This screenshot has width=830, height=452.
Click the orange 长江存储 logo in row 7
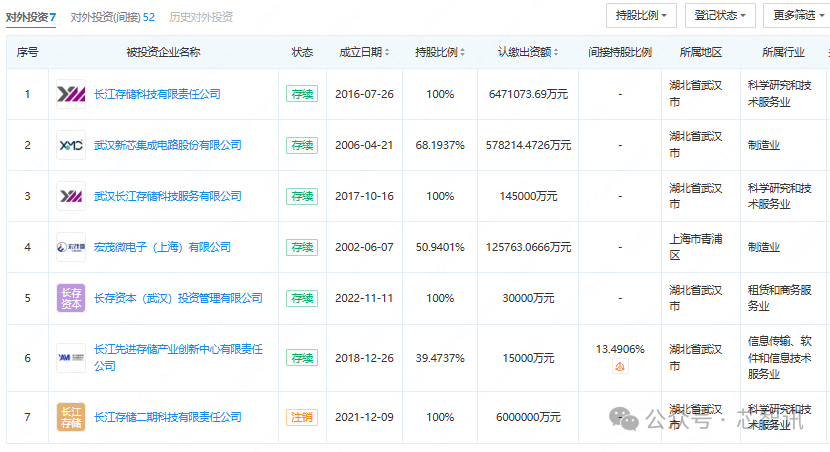click(71, 417)
